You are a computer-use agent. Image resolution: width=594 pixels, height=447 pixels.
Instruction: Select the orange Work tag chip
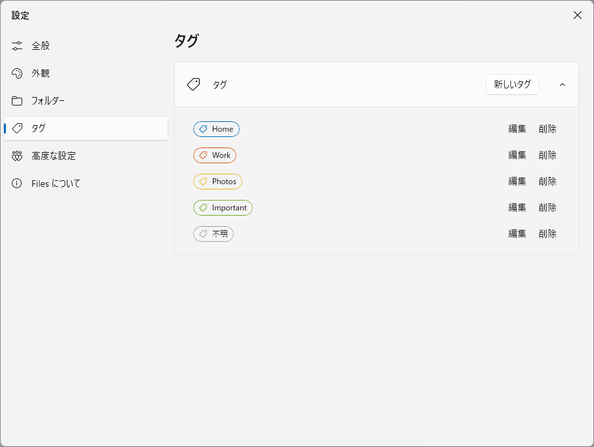[215, 155]
